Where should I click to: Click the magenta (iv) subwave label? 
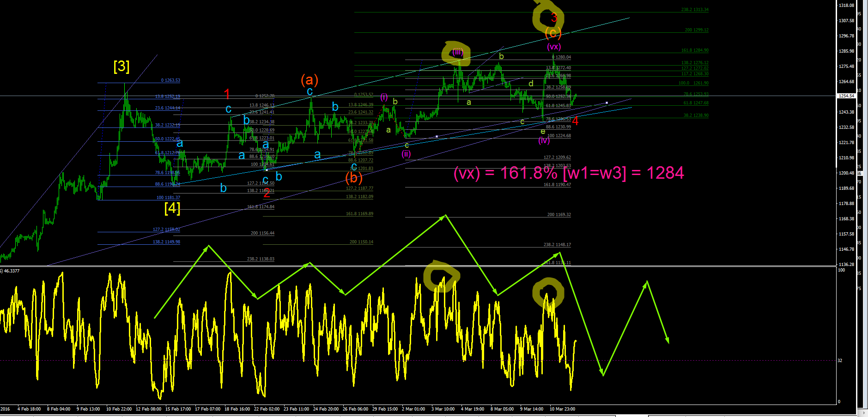[x=544, y=140]
